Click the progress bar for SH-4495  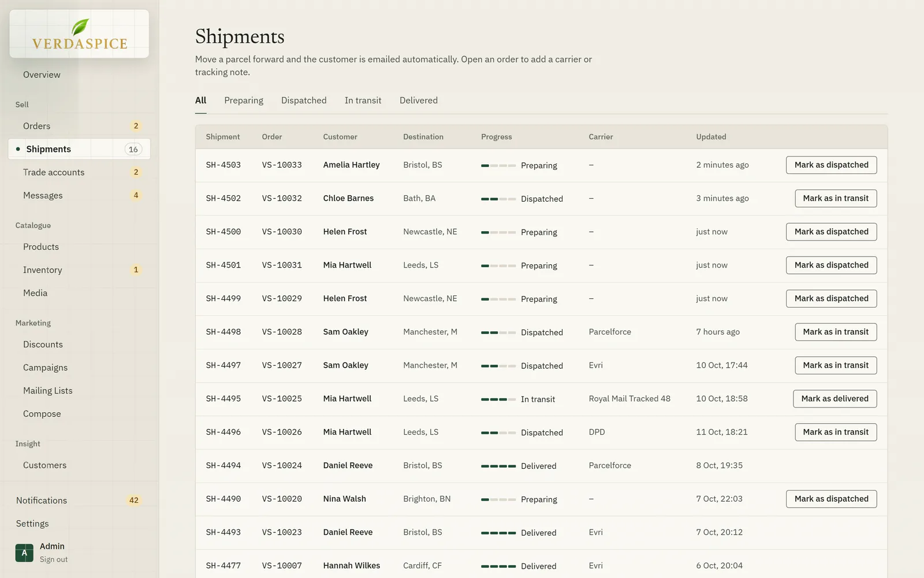[x=498, y=399]
